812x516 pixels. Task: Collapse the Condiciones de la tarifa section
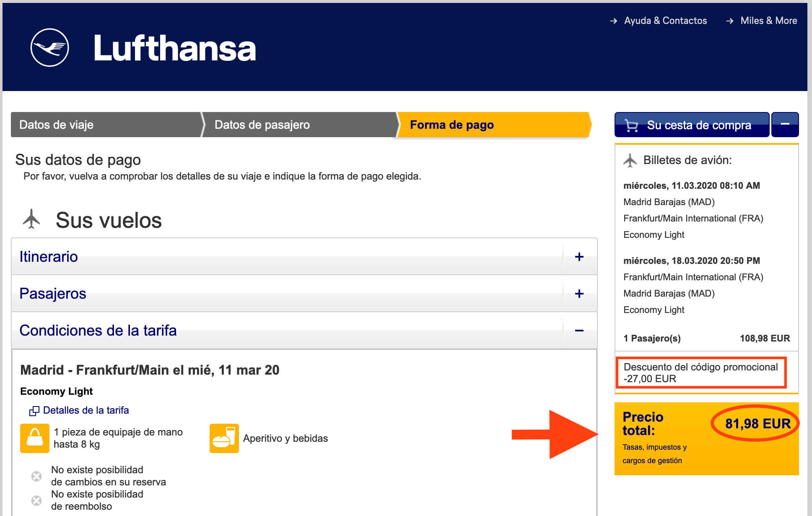tap(579, 331)
